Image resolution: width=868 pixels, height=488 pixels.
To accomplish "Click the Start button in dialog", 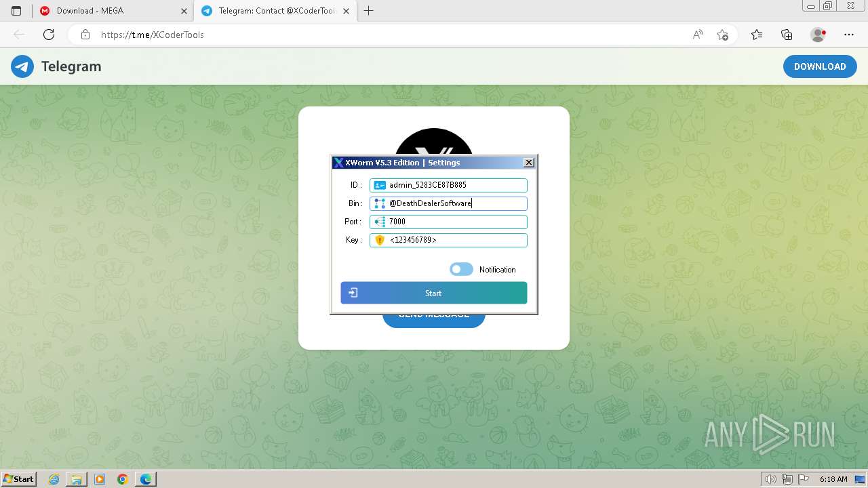I will point(434,293).
